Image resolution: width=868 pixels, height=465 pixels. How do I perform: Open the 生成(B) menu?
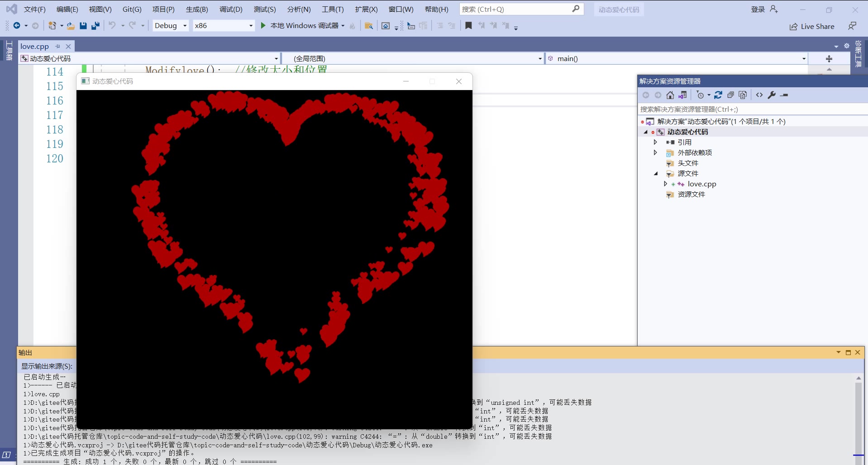(197, 9)
